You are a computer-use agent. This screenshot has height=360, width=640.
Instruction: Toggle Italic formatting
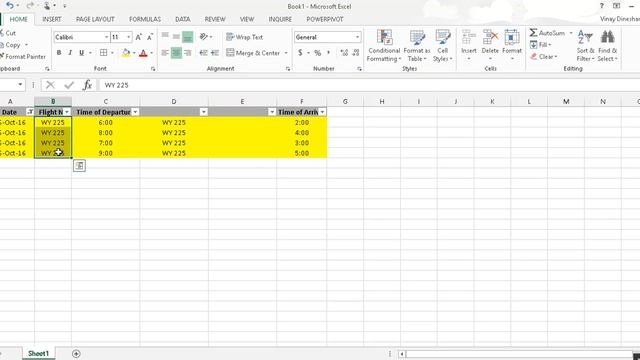70,53
